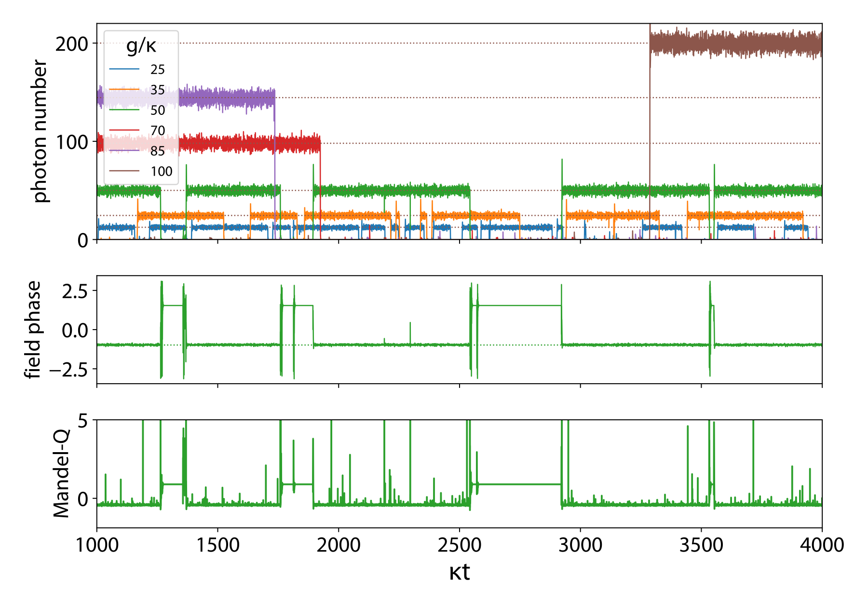Click field phase tick label '0.0'
Screen dimensions: 868x608
[x=76, y=330]
